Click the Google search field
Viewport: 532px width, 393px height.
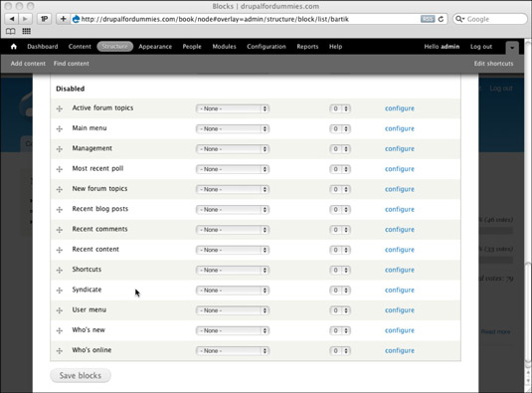click(x=490, y=19)
